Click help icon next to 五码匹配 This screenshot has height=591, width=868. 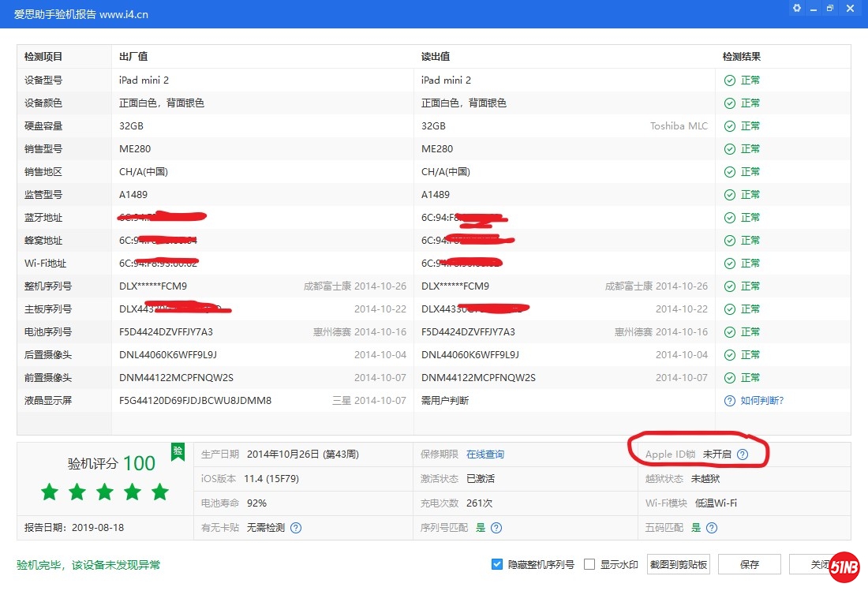(712, 528)
